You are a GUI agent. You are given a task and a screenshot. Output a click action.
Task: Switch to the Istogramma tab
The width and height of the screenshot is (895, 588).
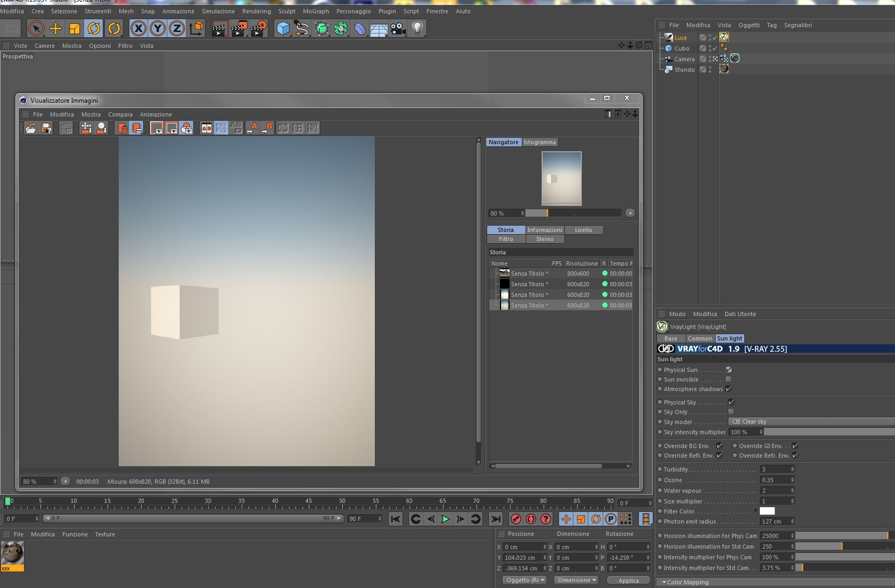539,142
